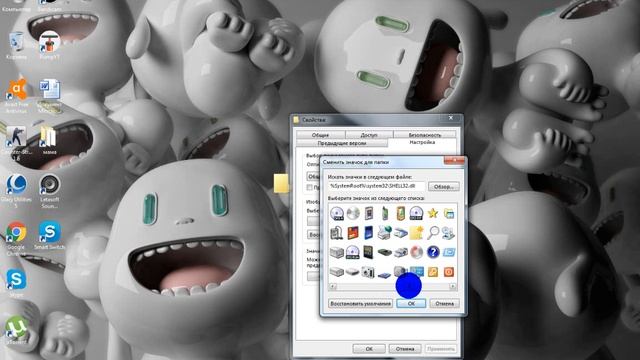Open Avast Free Antivirus desktop shortcut
Viewport: 640px width, 360px height.
coord(16,95)
